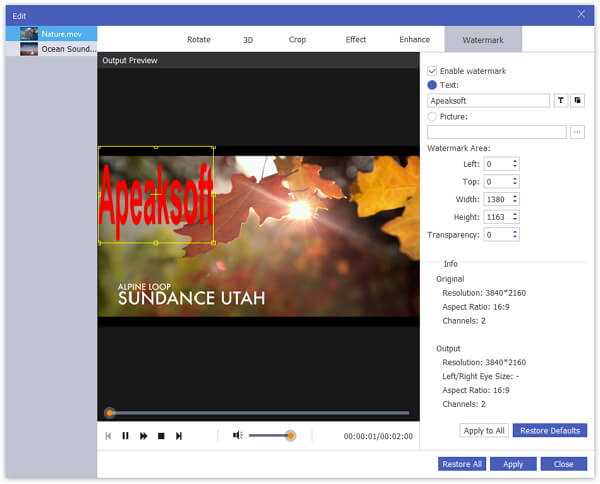Increase the Transparency value with up arrow
The image size is (600, 484).
click(x=515, y=231)
